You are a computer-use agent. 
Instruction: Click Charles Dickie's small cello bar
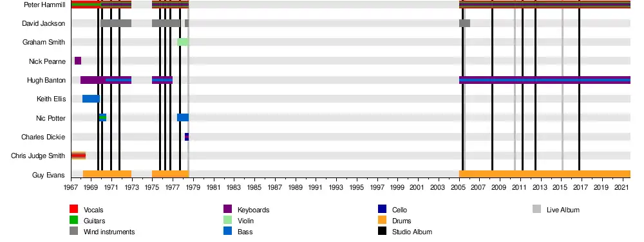187,137
